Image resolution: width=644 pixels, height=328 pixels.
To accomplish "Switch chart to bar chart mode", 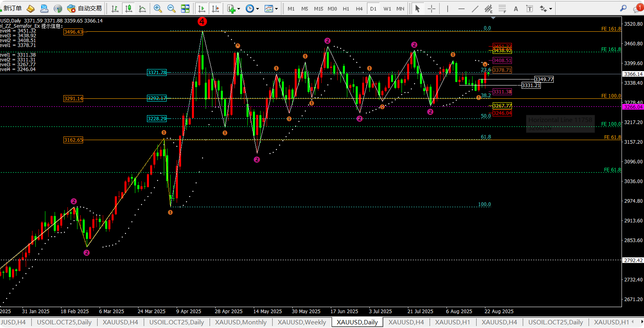I will tap(115, 8).
